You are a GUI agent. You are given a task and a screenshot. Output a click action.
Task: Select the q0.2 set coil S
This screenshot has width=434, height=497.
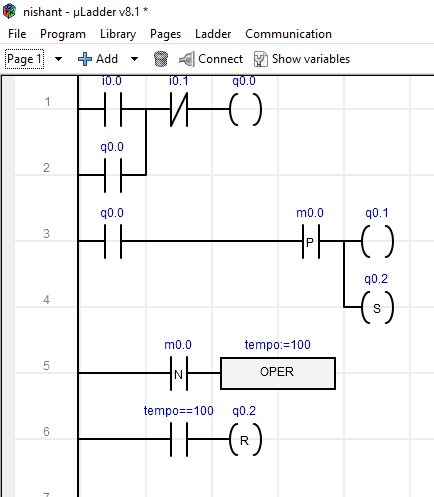(377, 307)
